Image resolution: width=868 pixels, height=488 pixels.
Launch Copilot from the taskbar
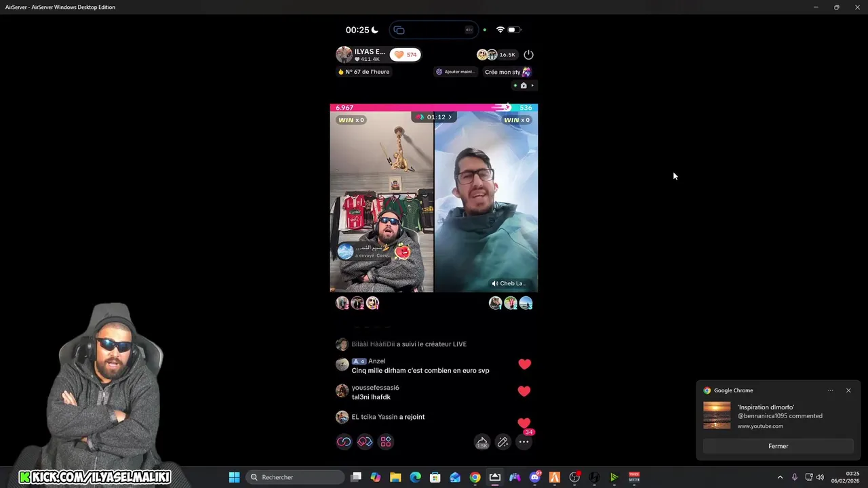(376, 477)
